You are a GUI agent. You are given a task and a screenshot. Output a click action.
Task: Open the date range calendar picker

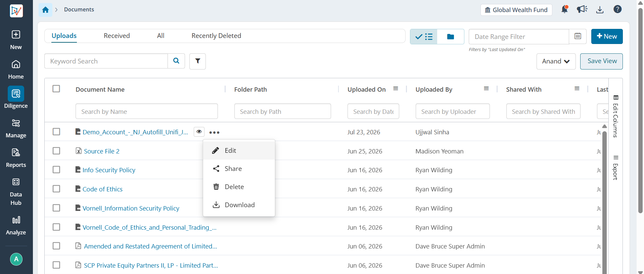[578, 37]
